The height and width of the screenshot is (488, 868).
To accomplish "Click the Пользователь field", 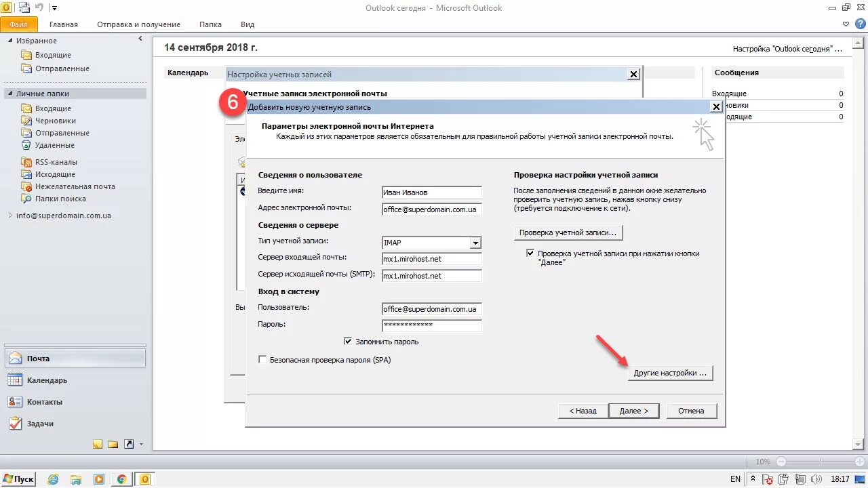I will tap(432, 308).
